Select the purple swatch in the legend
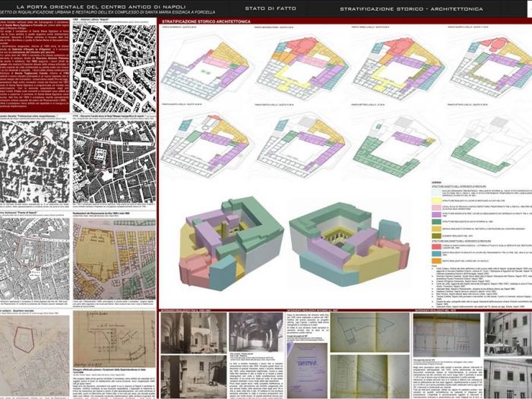This screenshot has width=532, height=399. click(x=436, y=214)
